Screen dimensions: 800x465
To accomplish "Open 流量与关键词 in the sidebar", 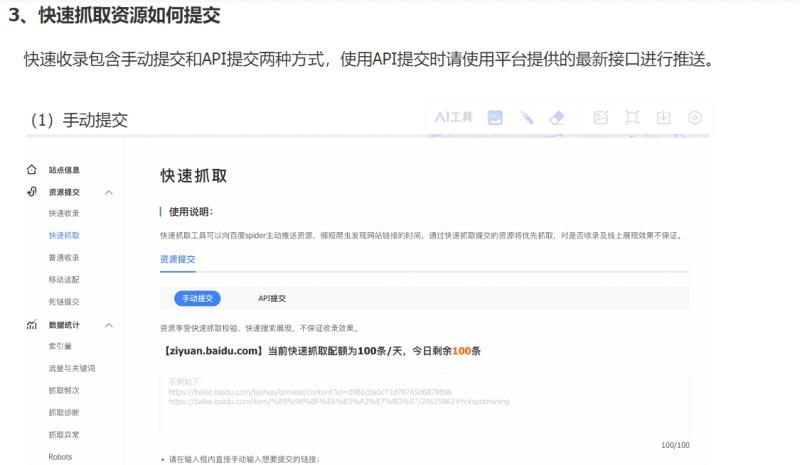I will click(x=71, y=368).
